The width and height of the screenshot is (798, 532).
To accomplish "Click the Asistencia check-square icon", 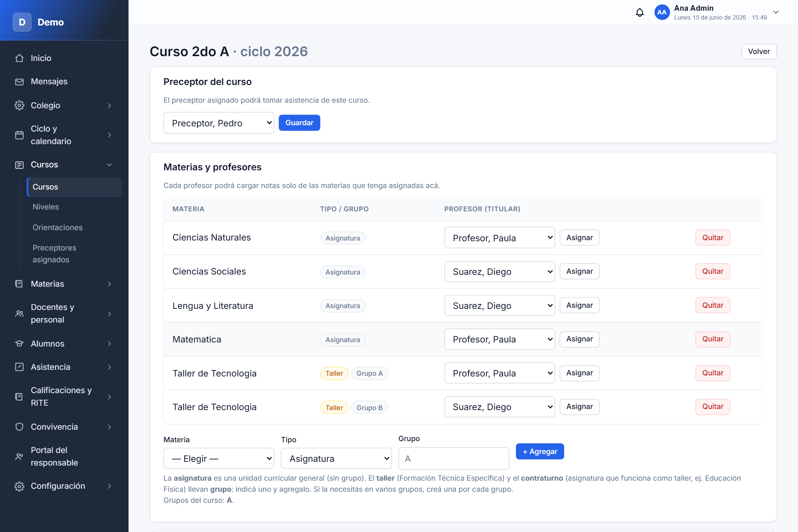I will click(20, 367).
